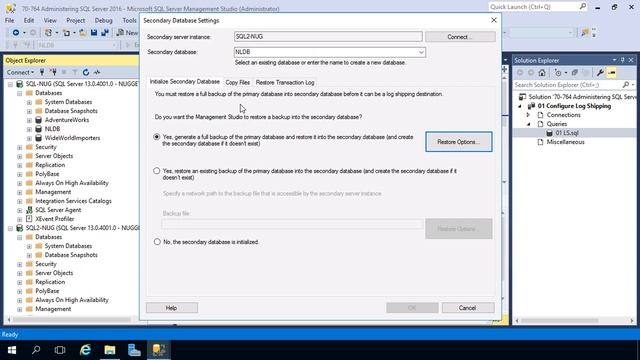The image size is (640, 360).
Task: Expand Connections folder in Solution Explorer
Action: point(529,115)
